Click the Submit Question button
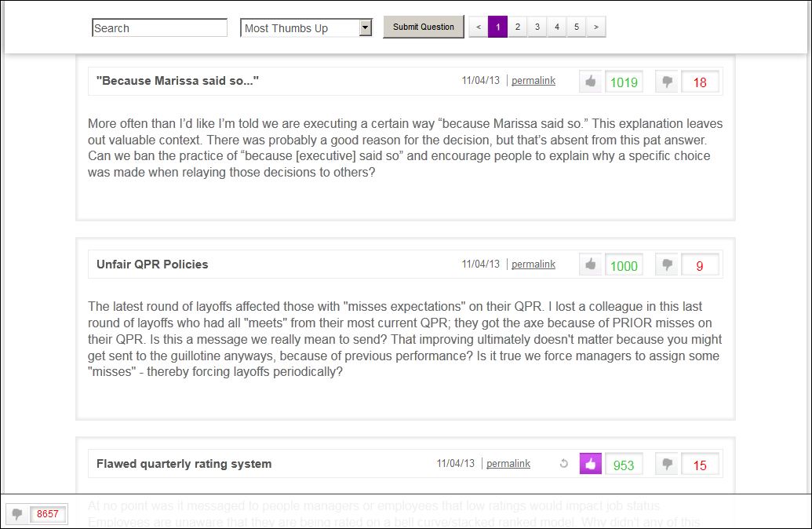Viewport: 812px width, 529px height. coord(424,27)
